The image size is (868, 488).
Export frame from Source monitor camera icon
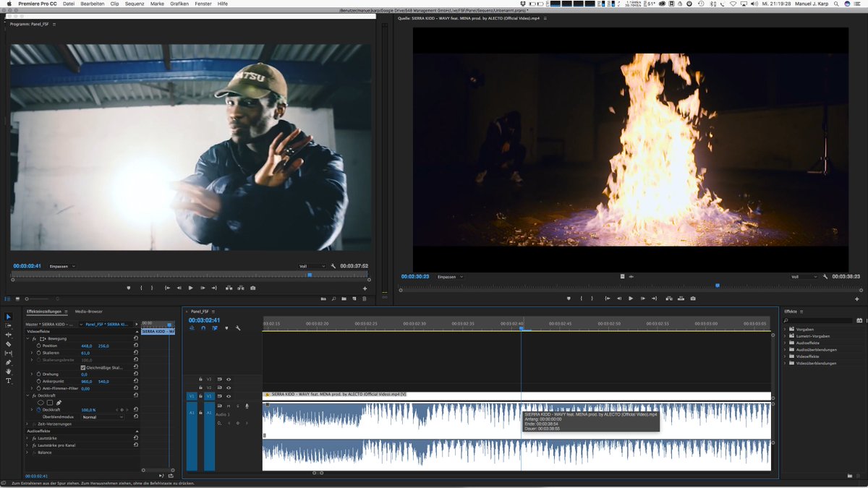coord(692,299)
